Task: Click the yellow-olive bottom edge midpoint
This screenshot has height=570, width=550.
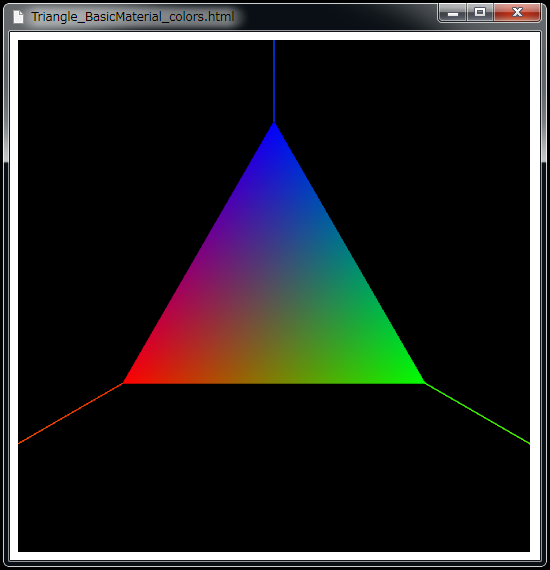Action: point(274,382)
